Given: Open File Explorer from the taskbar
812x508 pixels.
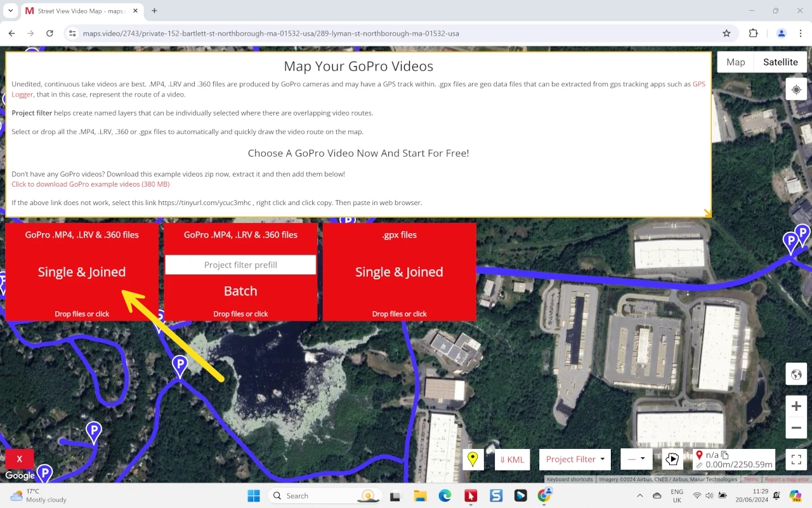Looking at the screenshot, I should (420, 495).
